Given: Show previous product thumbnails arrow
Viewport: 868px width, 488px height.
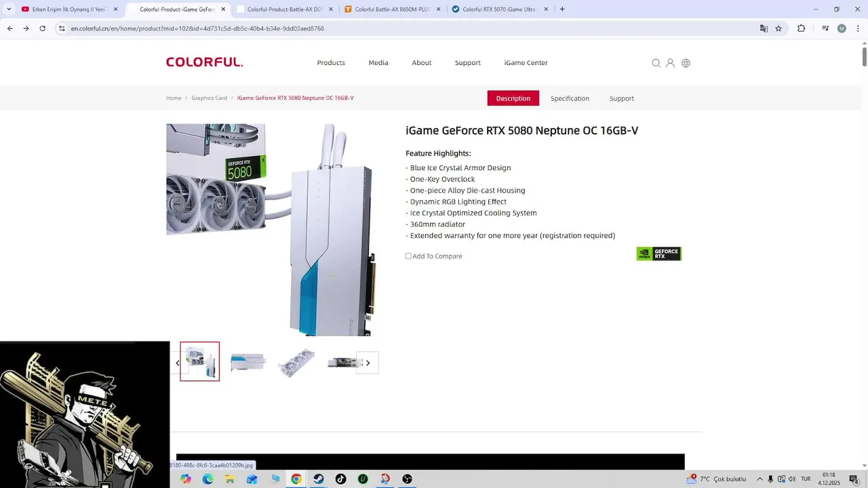Looking at the screenshot, I should pyautogui.click(x=178, y=363).
